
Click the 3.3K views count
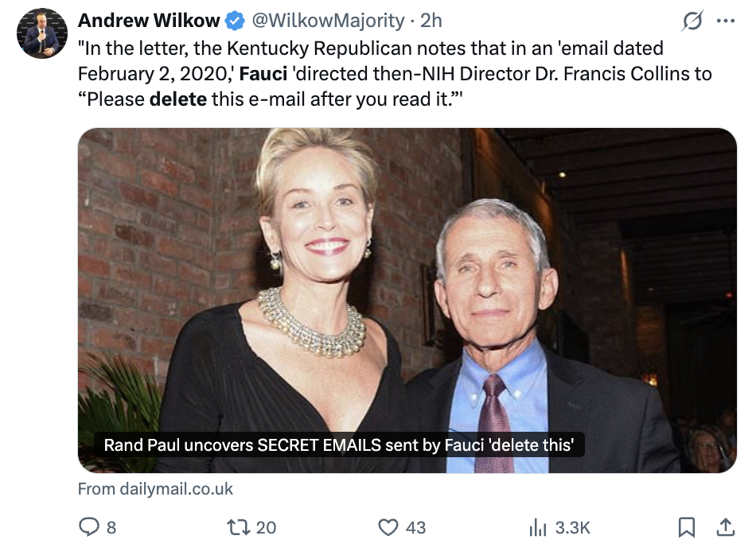click(573, 527)
